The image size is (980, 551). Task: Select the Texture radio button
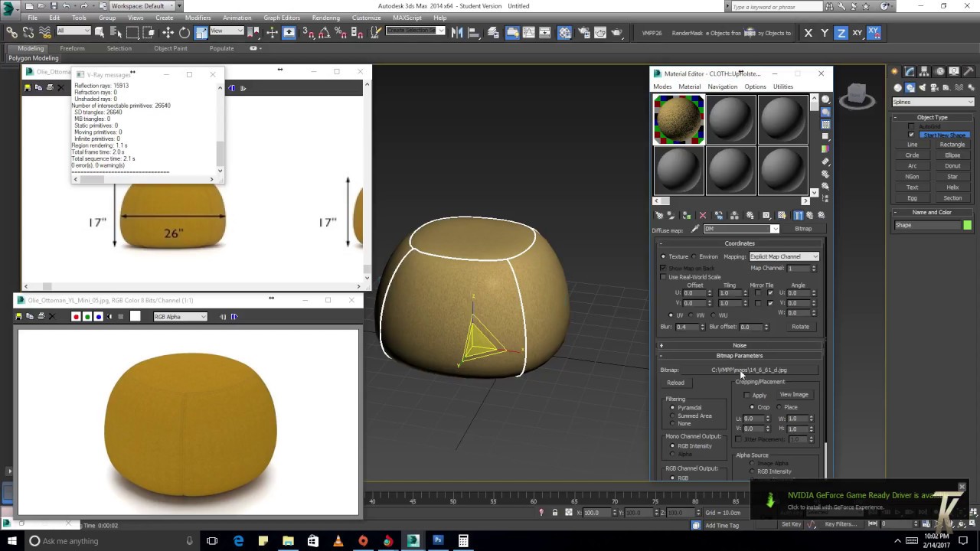663,256
